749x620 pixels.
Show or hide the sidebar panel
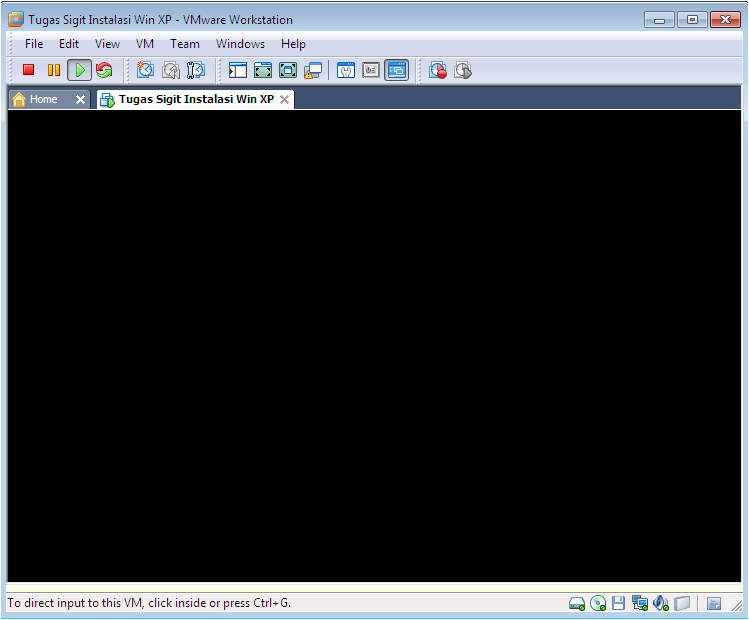[x=237, y=70]
